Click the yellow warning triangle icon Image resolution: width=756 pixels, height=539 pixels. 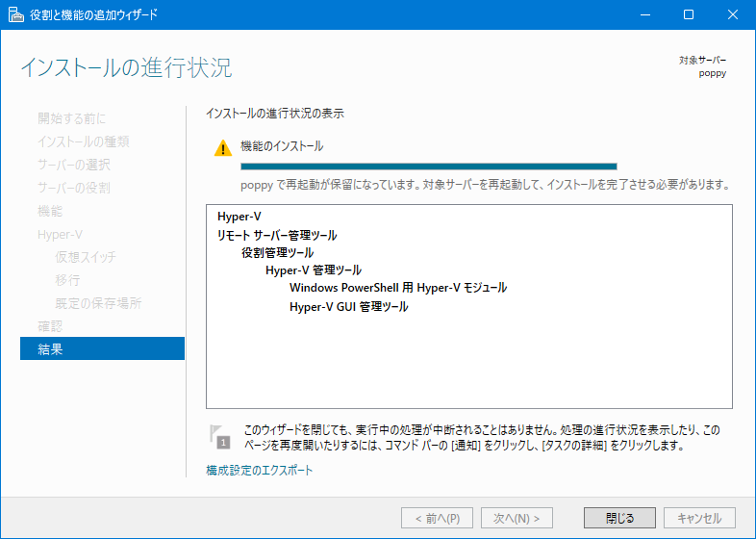223,148
